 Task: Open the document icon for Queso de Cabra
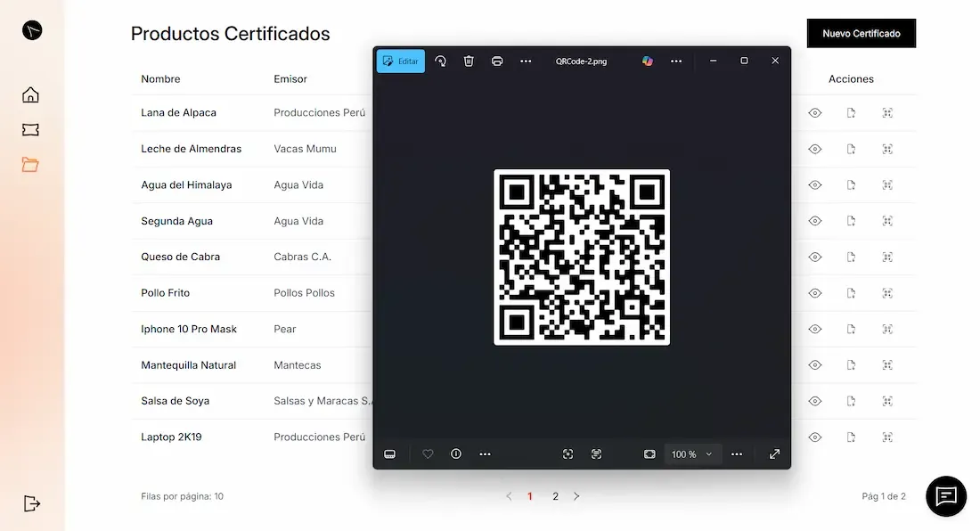pyautogui.click(x=851, y=257)
